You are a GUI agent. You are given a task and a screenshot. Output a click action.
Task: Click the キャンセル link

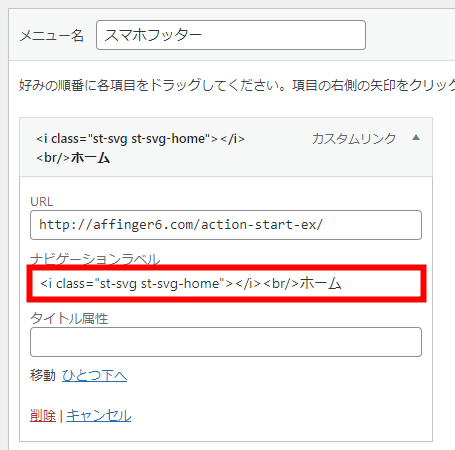(x=99, y=416)
